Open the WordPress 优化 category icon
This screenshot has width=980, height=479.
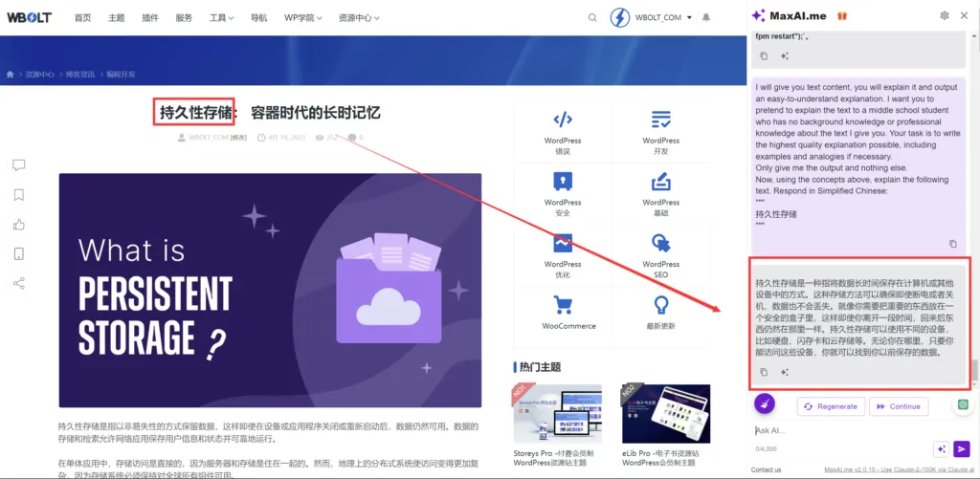pyautogui.click(x=563, y=243)
